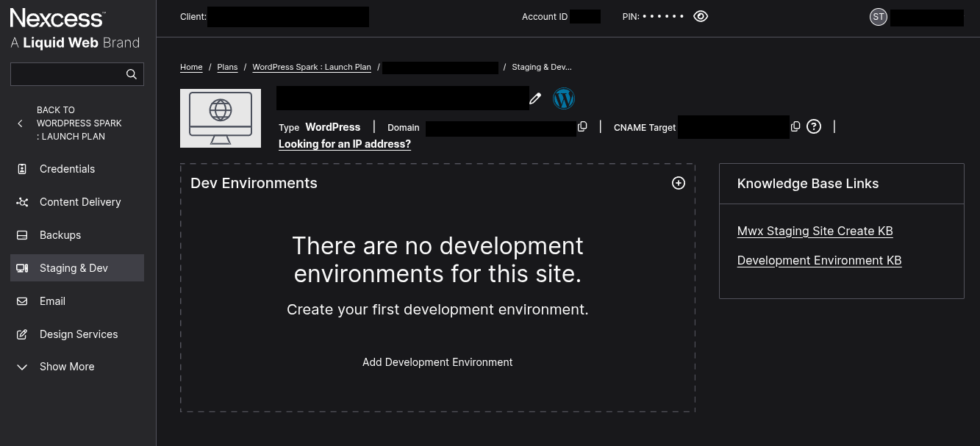Expand the Show More sidebar section
980x446 pixels.
(66, 367)
